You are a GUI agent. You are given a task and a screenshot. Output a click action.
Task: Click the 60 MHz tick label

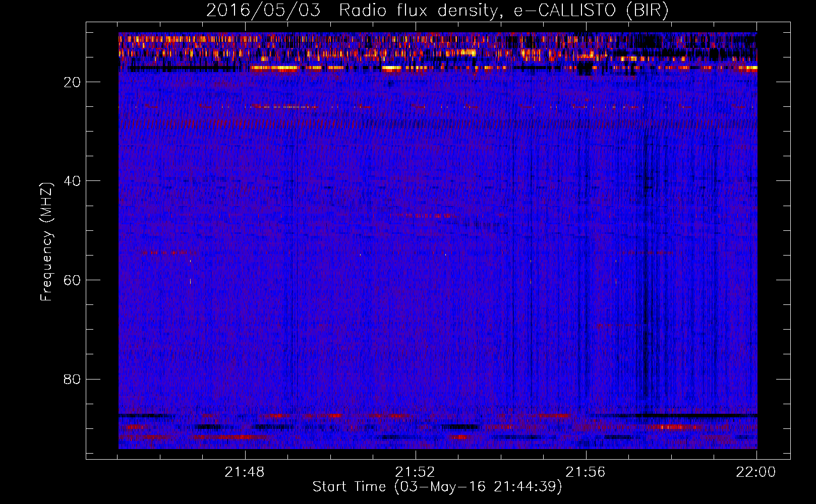73,280
